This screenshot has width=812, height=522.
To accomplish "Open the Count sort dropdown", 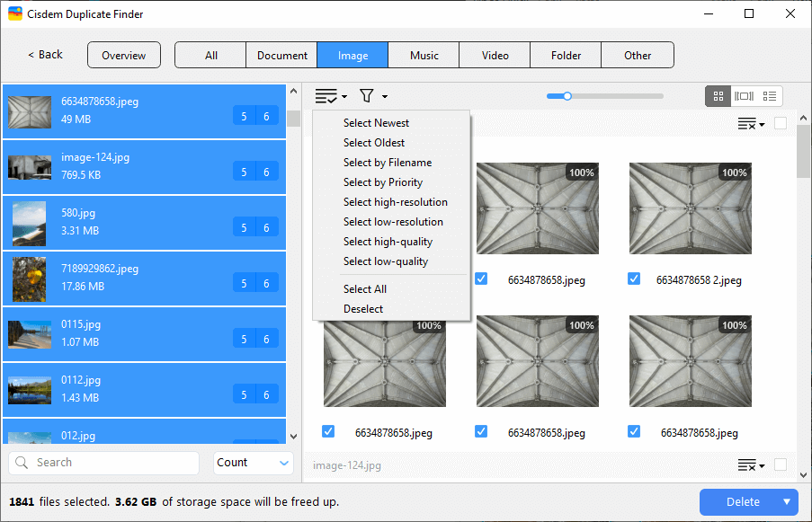I will click(253, 462).
